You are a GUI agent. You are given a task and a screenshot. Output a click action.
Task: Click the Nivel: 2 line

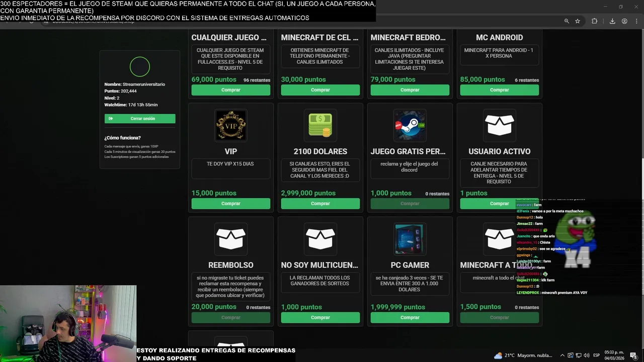(112, 98)
